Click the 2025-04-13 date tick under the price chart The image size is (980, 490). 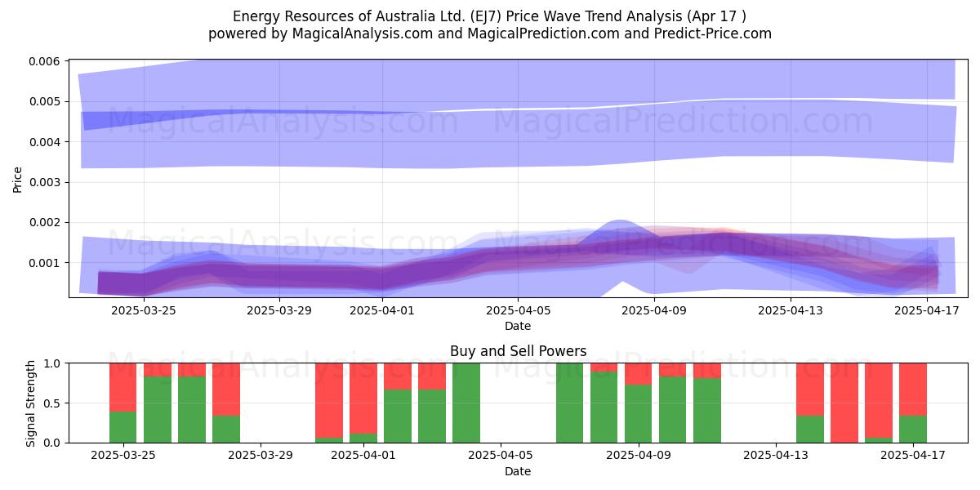[x=791, y=310]
